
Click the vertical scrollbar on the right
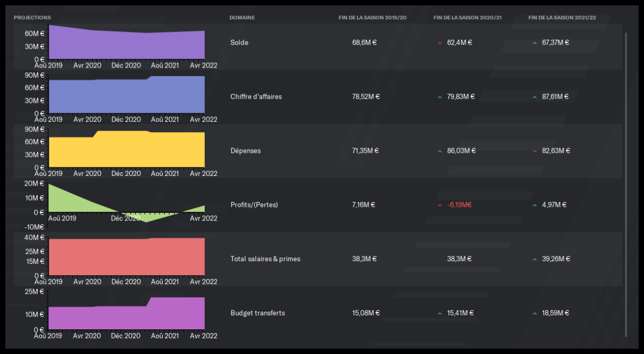625,185
